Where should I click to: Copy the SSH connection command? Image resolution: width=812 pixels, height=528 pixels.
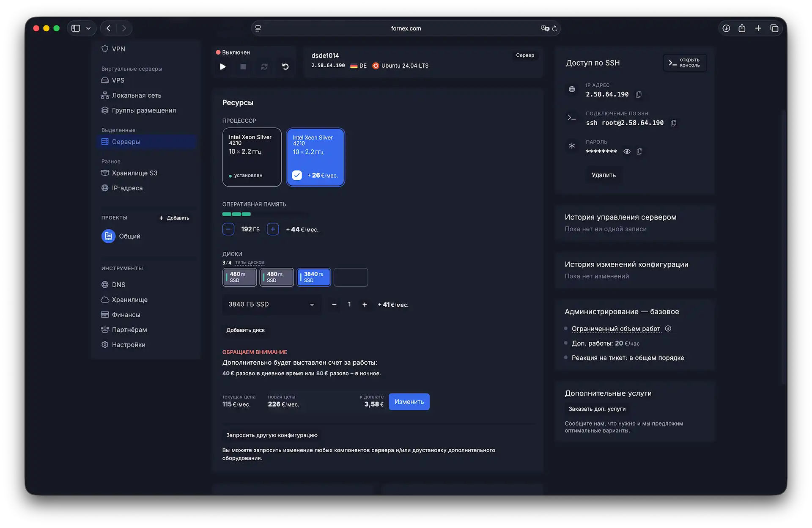pos(674,123)
